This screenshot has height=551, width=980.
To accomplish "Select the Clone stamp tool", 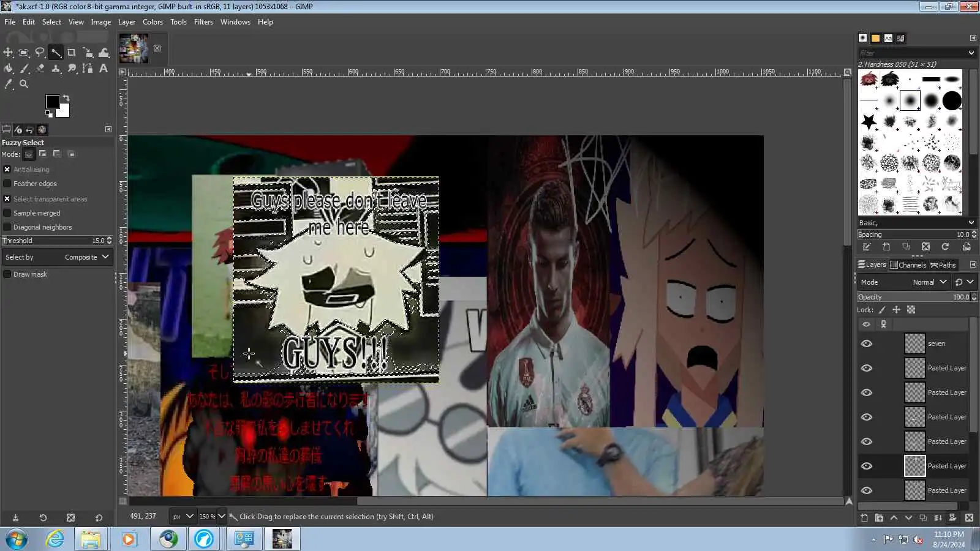I will (56, 69).
